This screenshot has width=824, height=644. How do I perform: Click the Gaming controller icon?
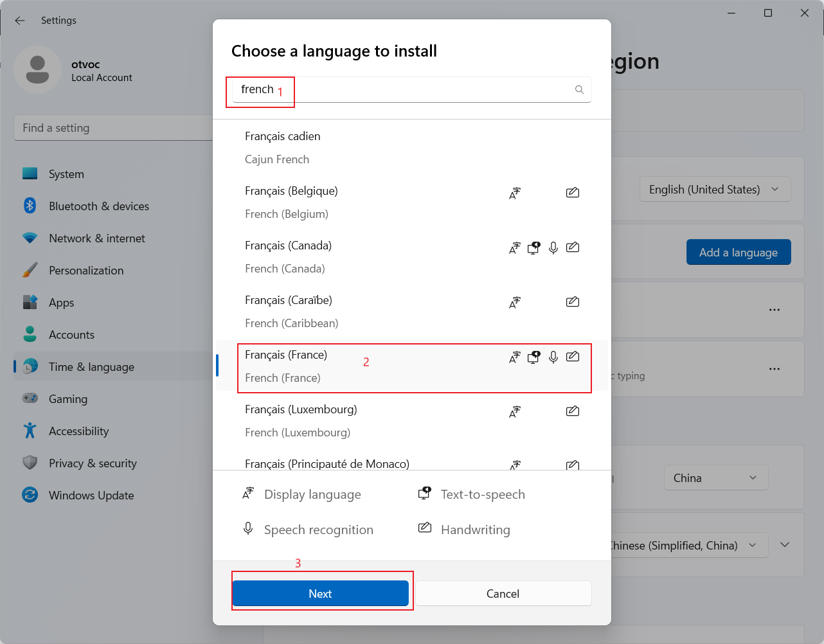point(30,398)
